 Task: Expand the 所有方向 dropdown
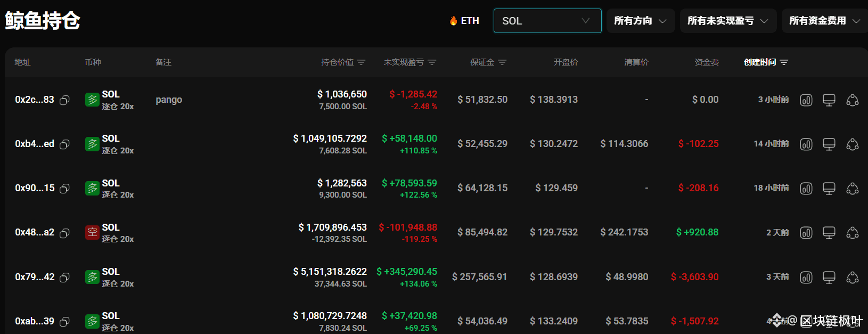tap(641, 21)
